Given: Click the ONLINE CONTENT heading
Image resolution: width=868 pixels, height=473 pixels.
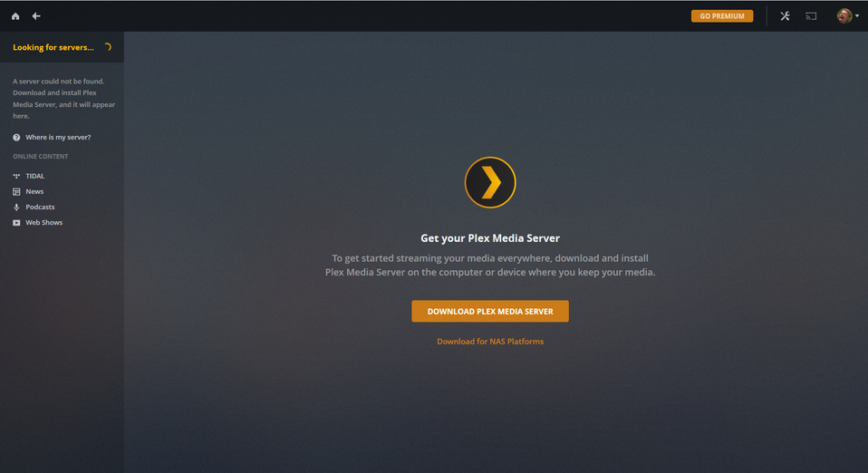Looking at the screenshot, I should pos(41,157).
